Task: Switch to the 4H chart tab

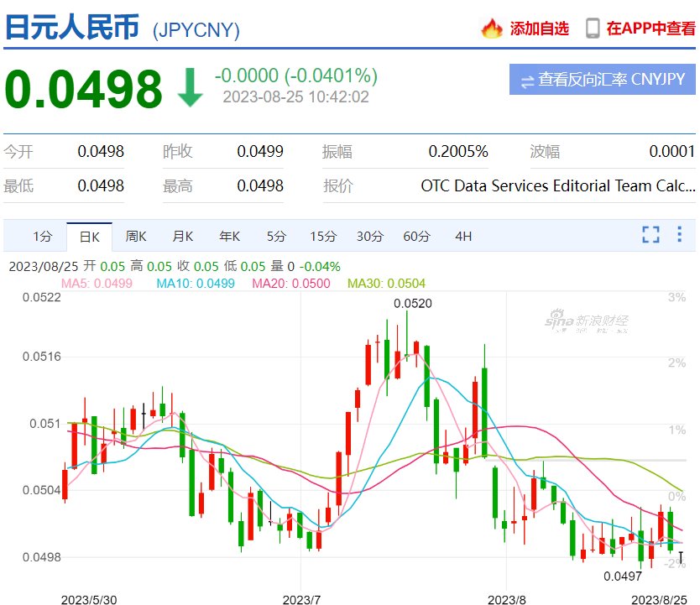Action: (463, 237)
